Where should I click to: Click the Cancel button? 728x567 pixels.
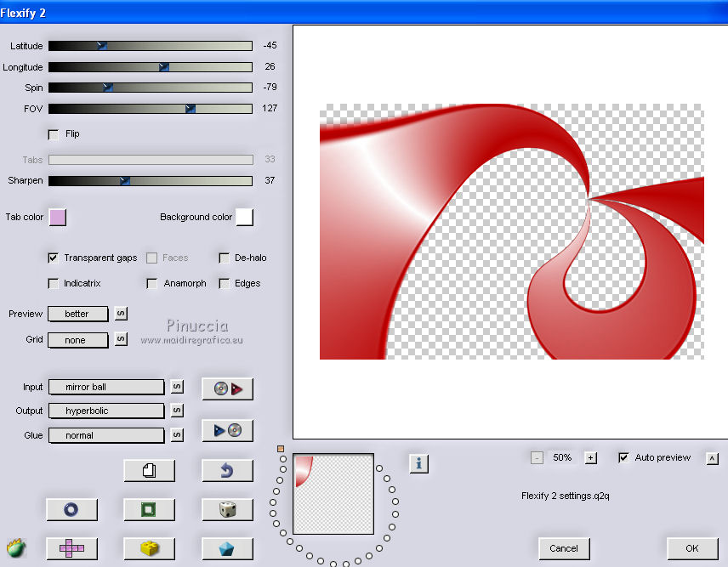[564, 548]
